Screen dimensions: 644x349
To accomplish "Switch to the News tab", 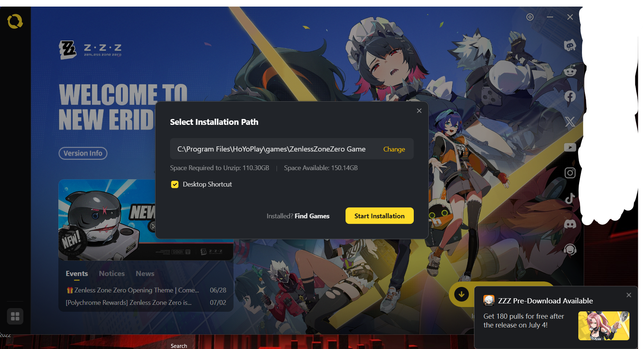I will point(145,273).
